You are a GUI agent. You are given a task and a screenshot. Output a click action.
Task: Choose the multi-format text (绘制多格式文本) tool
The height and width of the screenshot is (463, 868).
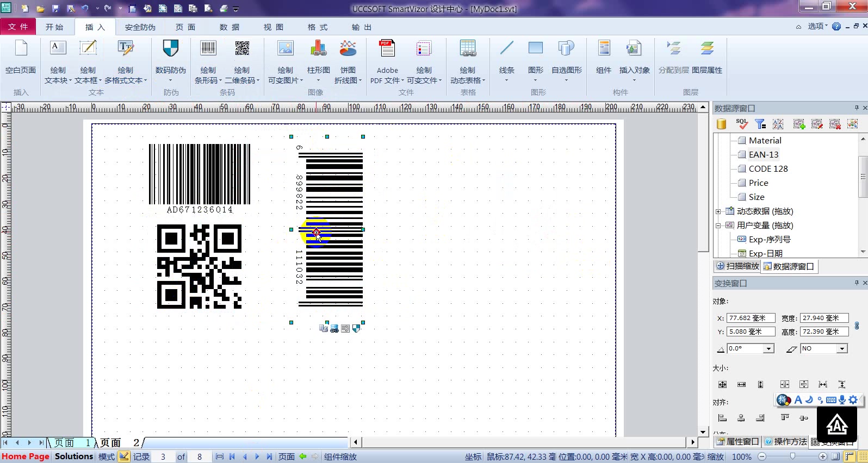coord(125,61)
